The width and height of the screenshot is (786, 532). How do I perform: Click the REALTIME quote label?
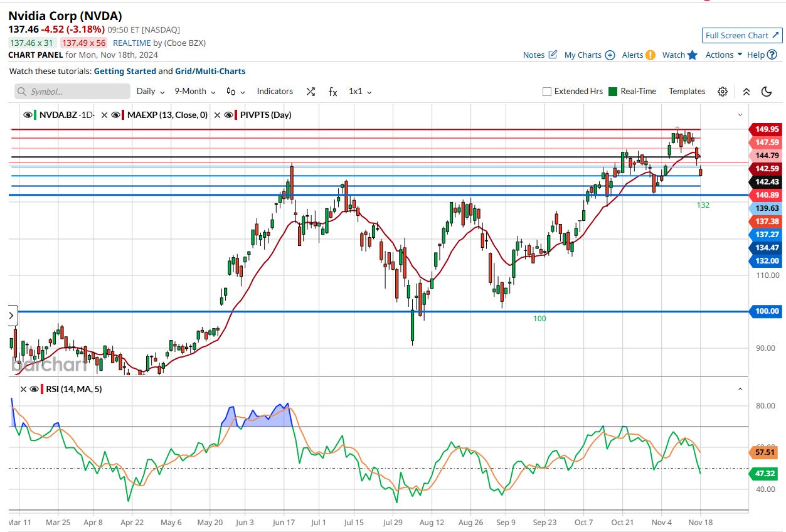[x=132, y=43]
